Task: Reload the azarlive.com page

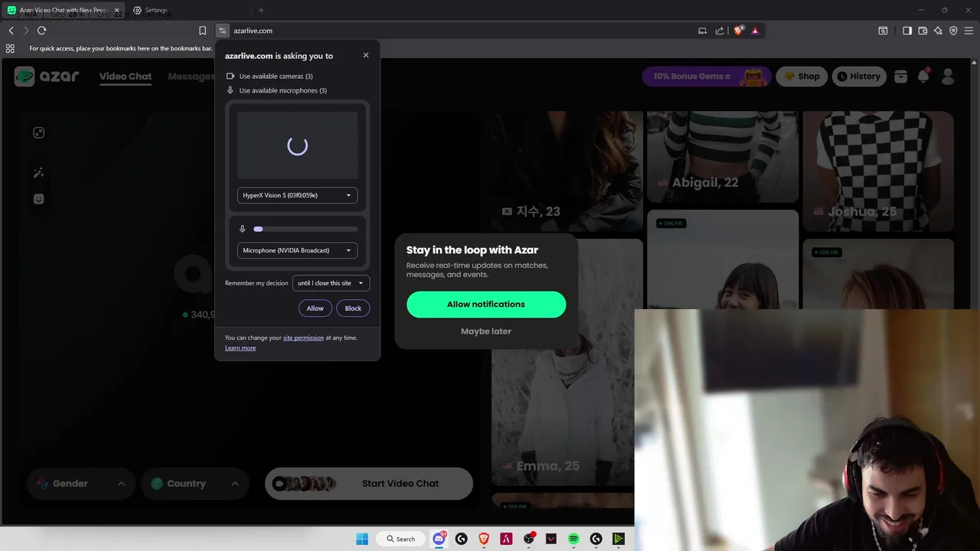Action: 41,31
